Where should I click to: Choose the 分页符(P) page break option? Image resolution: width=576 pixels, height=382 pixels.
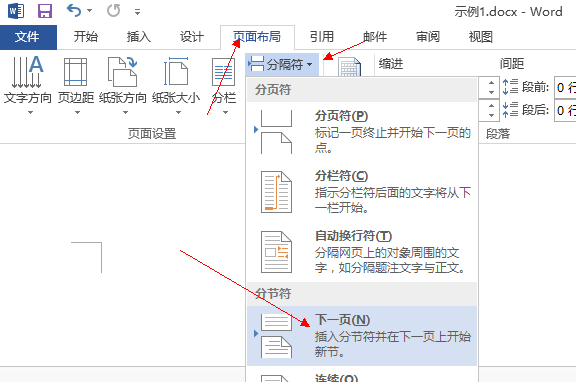362,131
